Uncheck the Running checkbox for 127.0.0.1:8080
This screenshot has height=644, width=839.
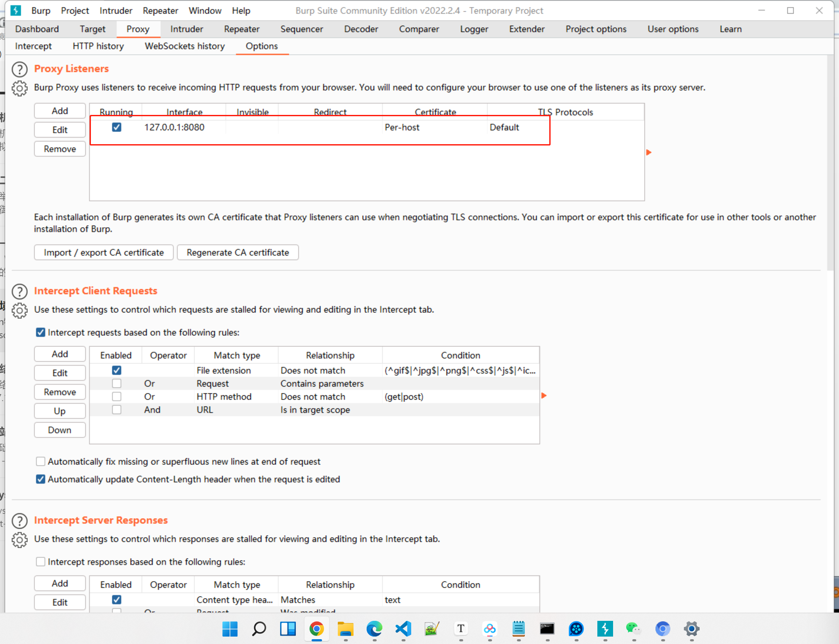[117, 127]
